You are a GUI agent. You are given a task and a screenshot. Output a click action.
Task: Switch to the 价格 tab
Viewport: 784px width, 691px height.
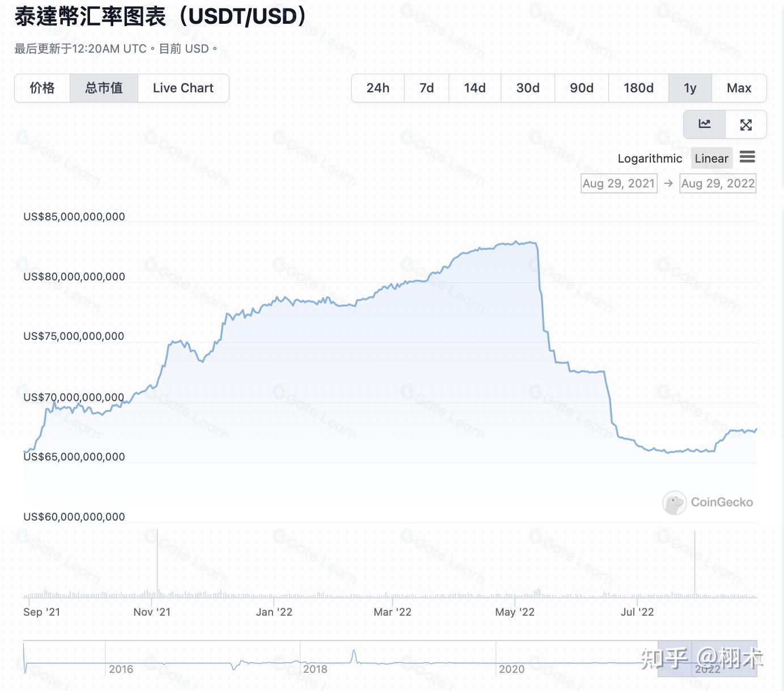(x=42, y=88)
